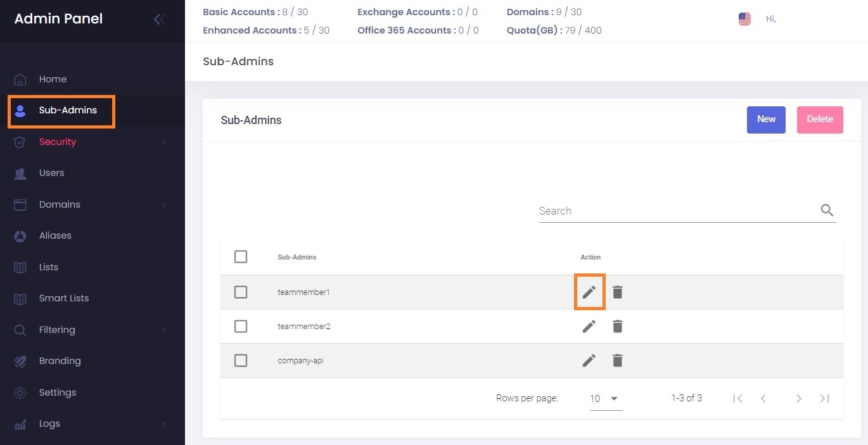Open Smart Lists in the sidebar menu
Viewport: 868px width, 445px height.
(x=64, y=298)
